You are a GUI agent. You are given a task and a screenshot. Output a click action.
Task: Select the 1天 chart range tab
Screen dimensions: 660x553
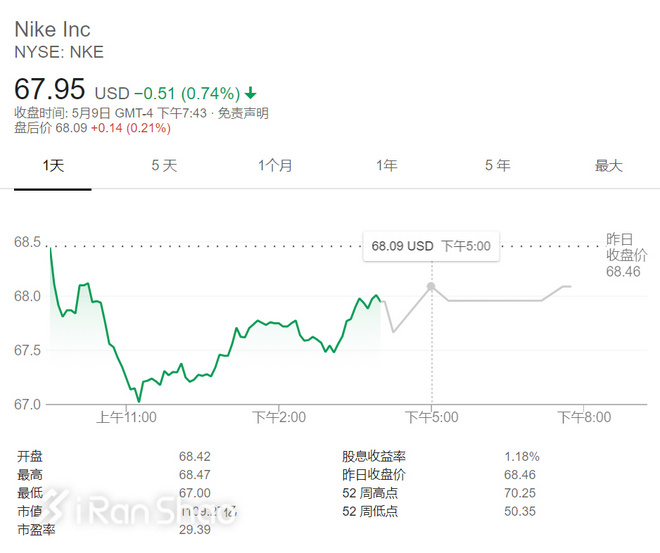click(53, 166)
